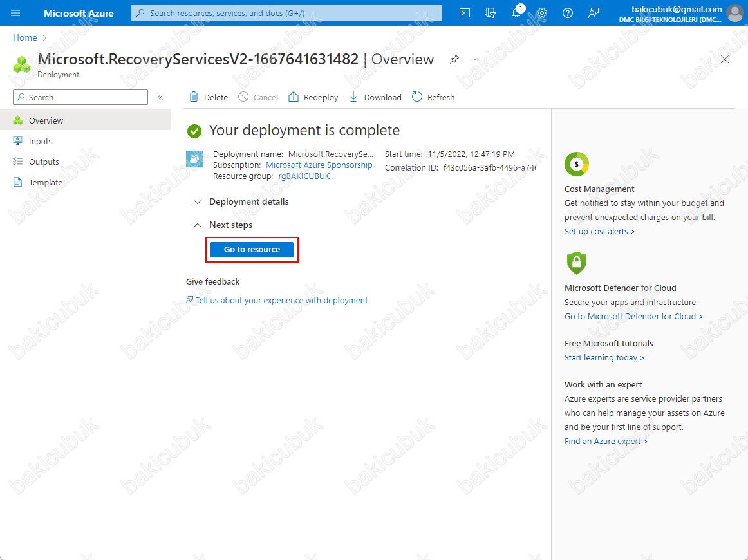Screen dimensions: 748x560
Task: Click the Work with an expert heading
Action: point(603,384)
